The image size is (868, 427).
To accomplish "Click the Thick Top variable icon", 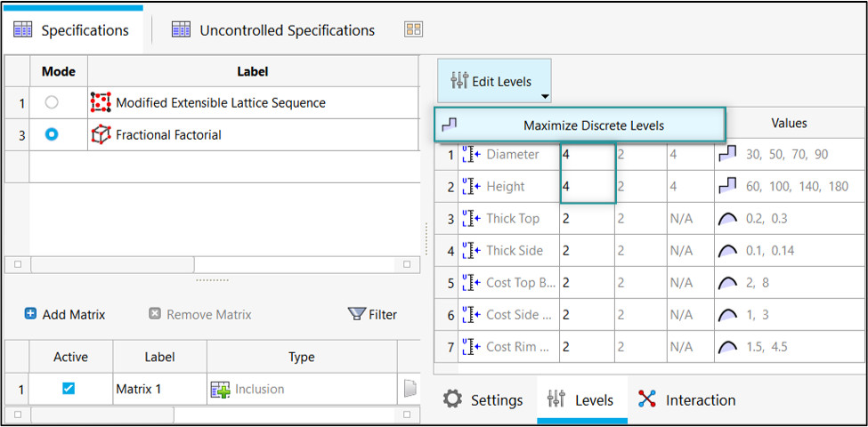I will click(x=470, y=219).
